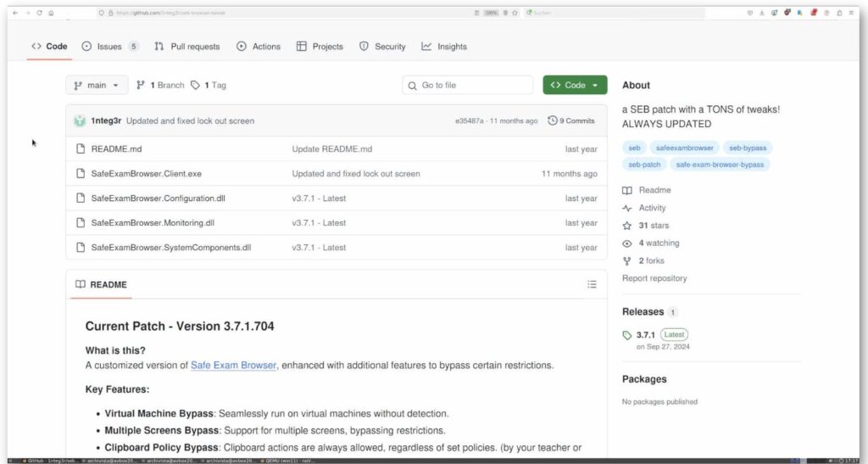Screen dimensions: 868x464
Task: Click the star icon beside 31 stars
Action: (x=626, y=226)
